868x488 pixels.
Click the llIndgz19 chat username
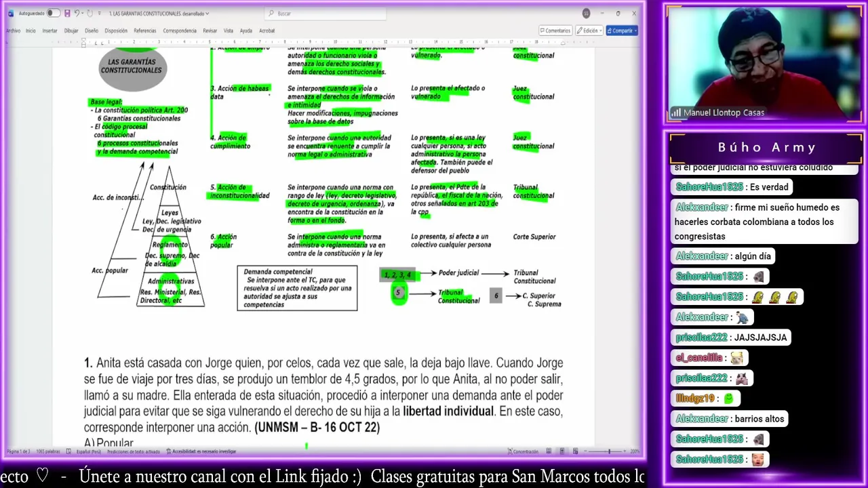(x=695, y=399)
